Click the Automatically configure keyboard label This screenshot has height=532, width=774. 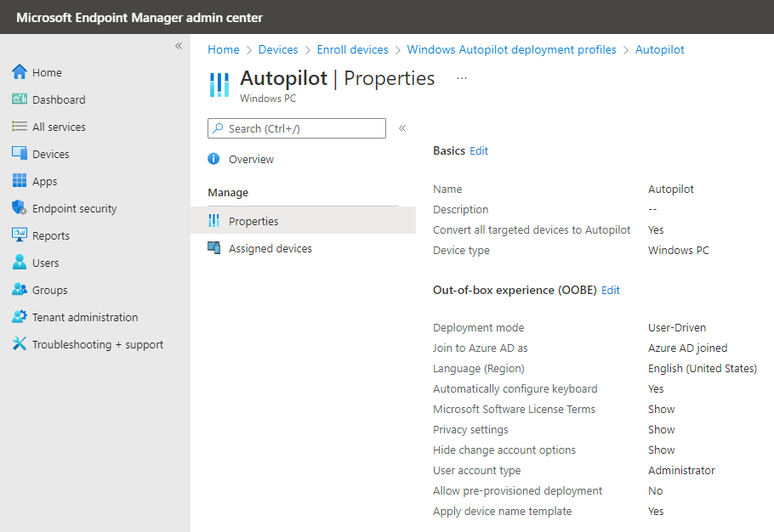point(515,388)
